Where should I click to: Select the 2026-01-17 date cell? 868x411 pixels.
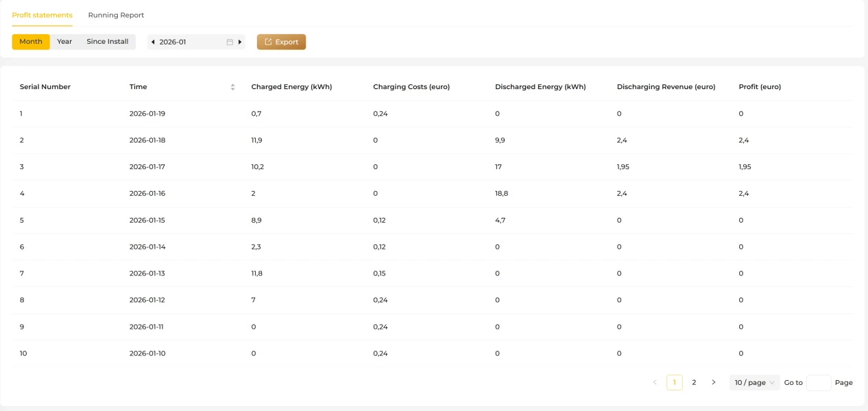(x=147, y=167)
